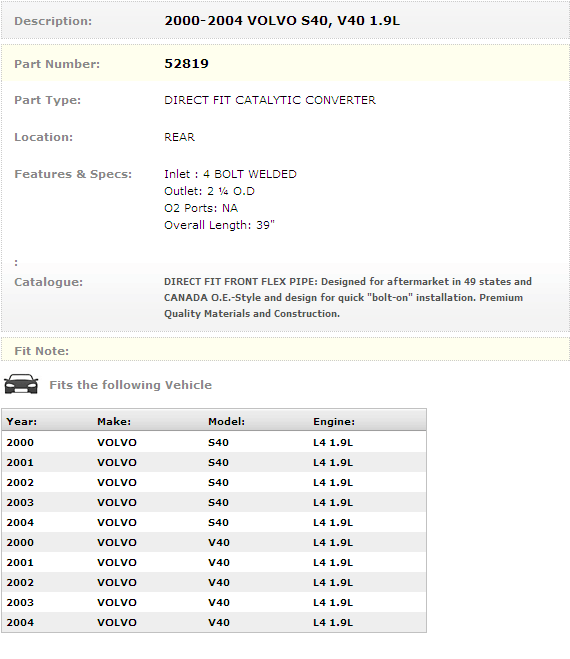The width and height of the screenshot is (570, 659).
Task: Click the Year column header
Action: click(22, 422)
